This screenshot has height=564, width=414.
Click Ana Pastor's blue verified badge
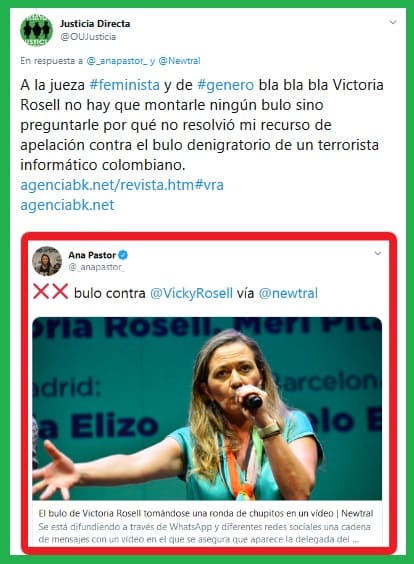[123, 255]
